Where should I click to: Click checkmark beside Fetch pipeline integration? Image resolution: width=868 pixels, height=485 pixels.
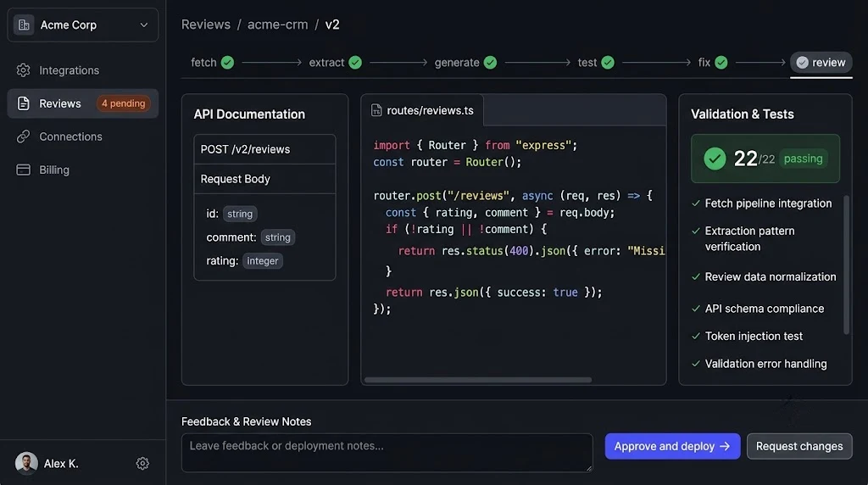coord(696,203)
